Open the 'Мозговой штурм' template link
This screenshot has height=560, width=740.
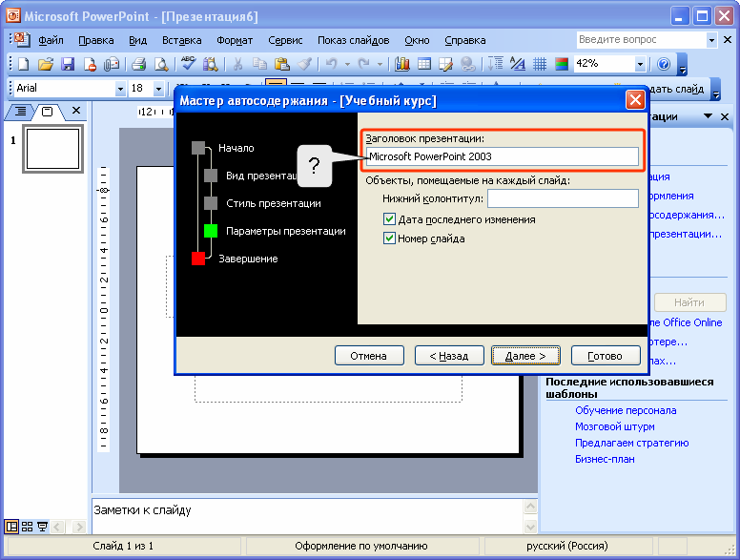[614, 426]
